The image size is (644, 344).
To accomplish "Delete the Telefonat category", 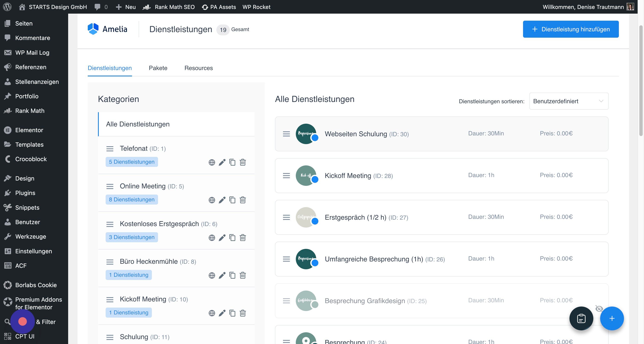I will pos(243,162).
